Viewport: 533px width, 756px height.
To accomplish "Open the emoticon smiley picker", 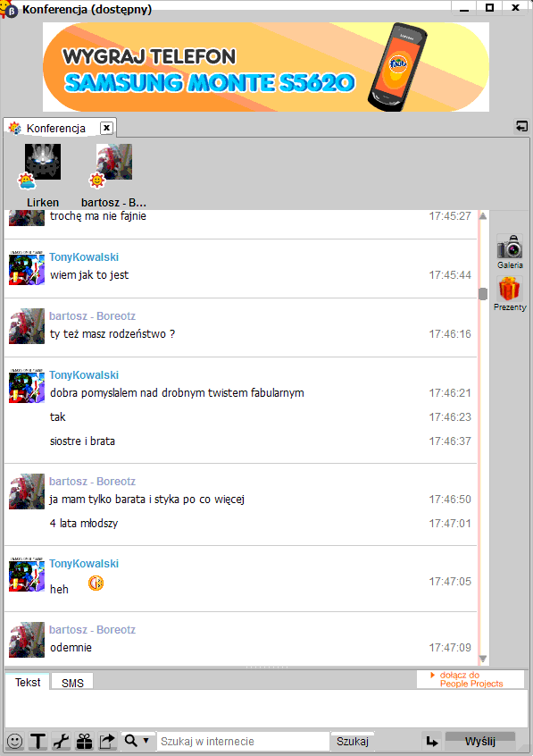I will (x=15, y=741).
